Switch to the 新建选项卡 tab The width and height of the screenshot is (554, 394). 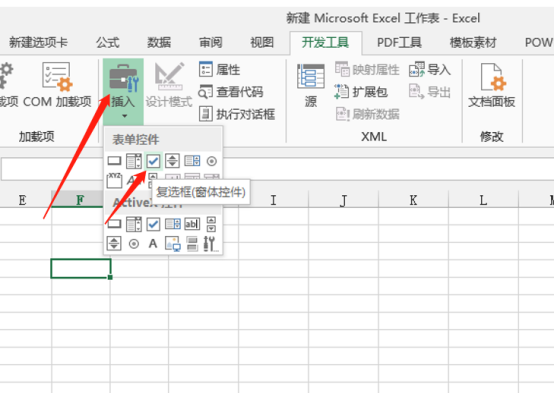38,43
